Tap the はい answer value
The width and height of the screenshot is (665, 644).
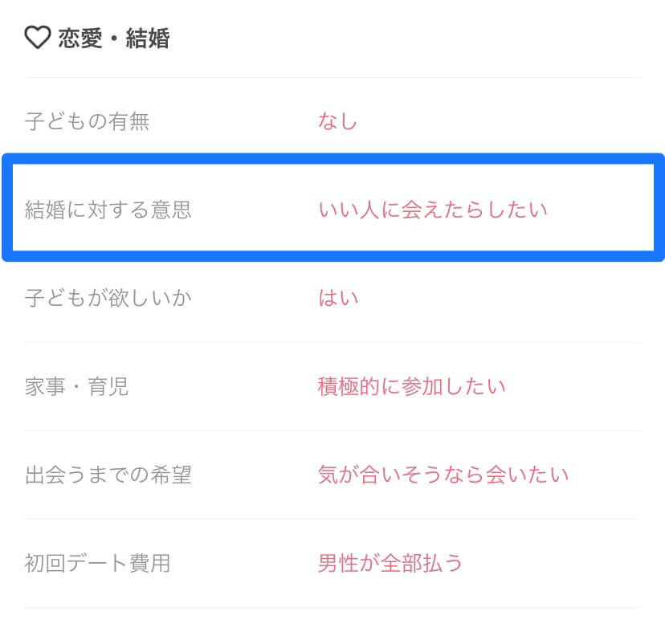pyautogui.click(x=338, y=298)
